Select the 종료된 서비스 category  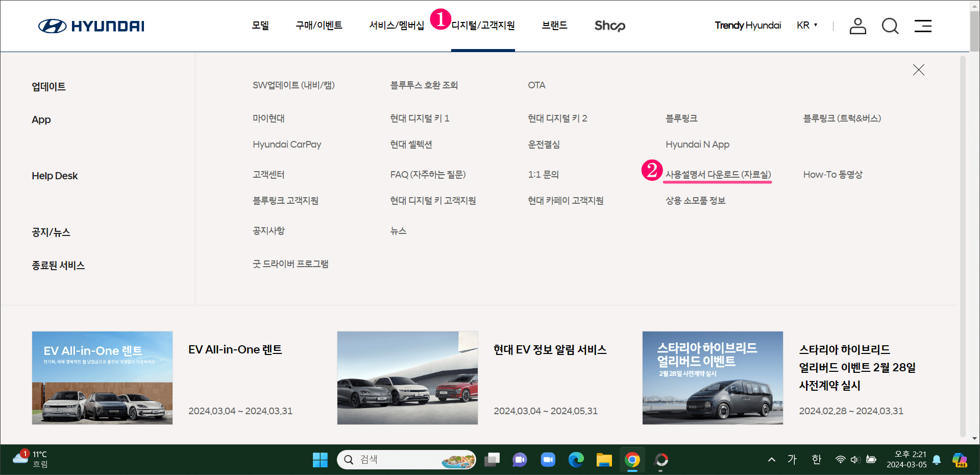point(58,266)
